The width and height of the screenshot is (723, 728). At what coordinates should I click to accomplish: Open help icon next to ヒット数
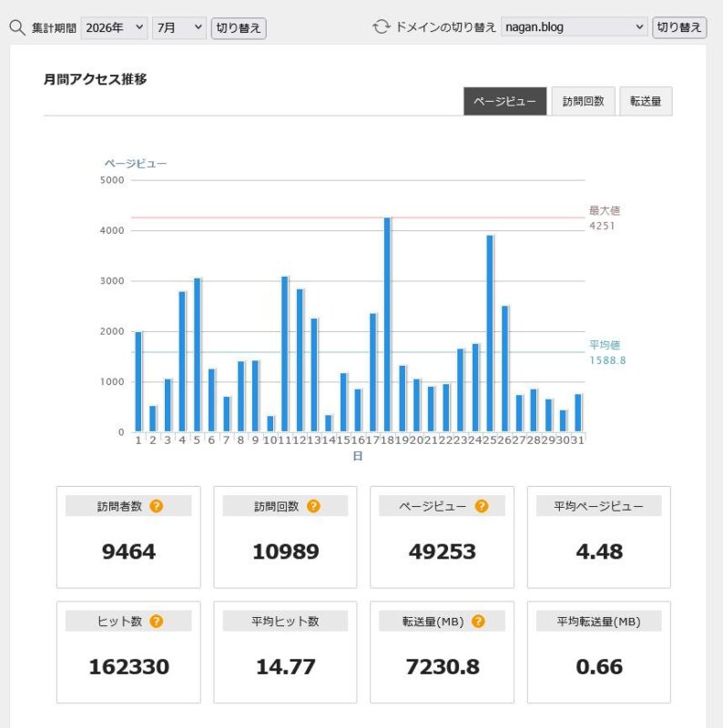pos(156,622)
